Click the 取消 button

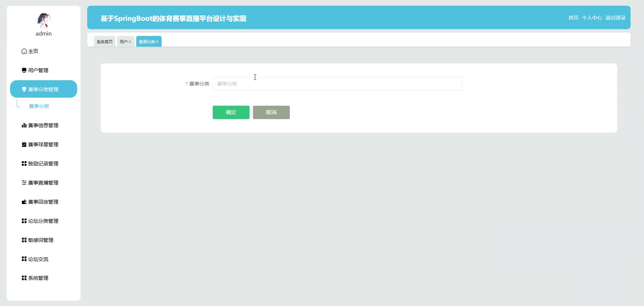click(271, 112)
